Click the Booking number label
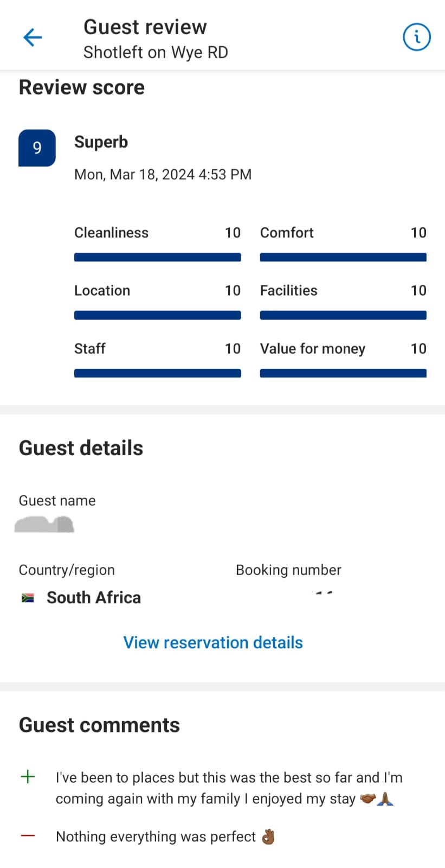 pos(288,570)
